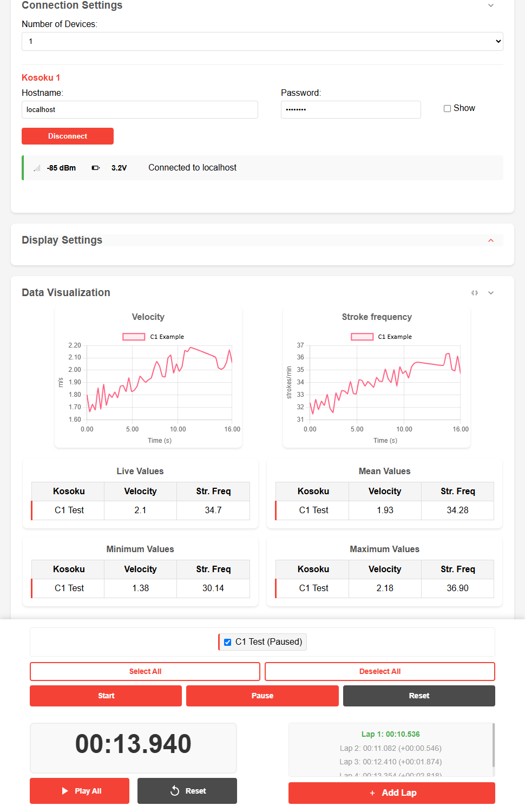Click the Connection Settings heading
525x812 pixels.
(x=72, y=5)
